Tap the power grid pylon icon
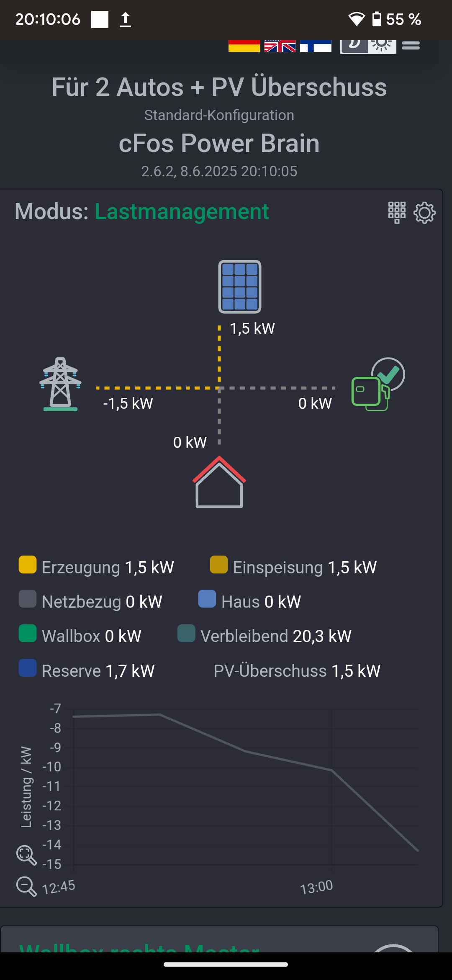The width and height of the screenshot is (452, 980). point(61,384)
